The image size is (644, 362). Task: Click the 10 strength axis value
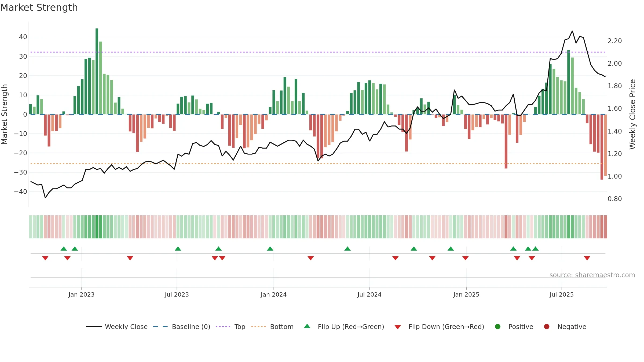tap(23, 95)
